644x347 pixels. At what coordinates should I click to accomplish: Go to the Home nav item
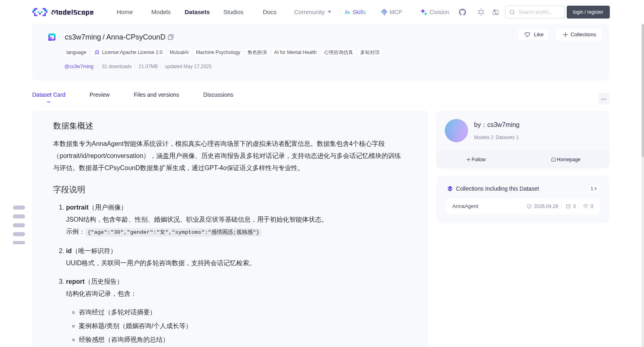tap(125, 12)
